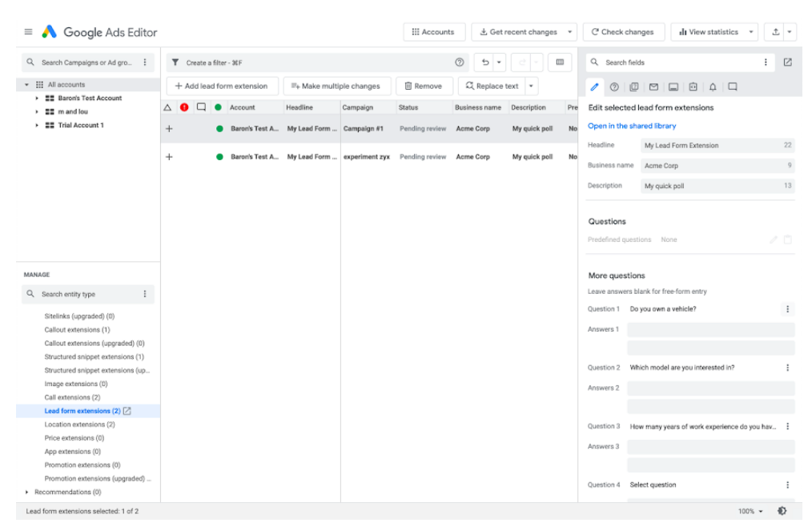Expand Trial Account 1 node
The image size is (812, 531).
(x=37, y=126)
